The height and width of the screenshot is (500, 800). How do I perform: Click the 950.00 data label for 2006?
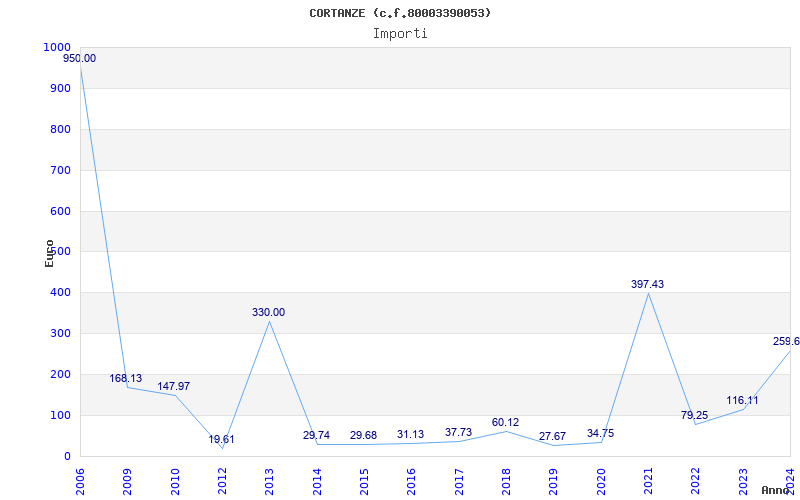tap(80, 59)
